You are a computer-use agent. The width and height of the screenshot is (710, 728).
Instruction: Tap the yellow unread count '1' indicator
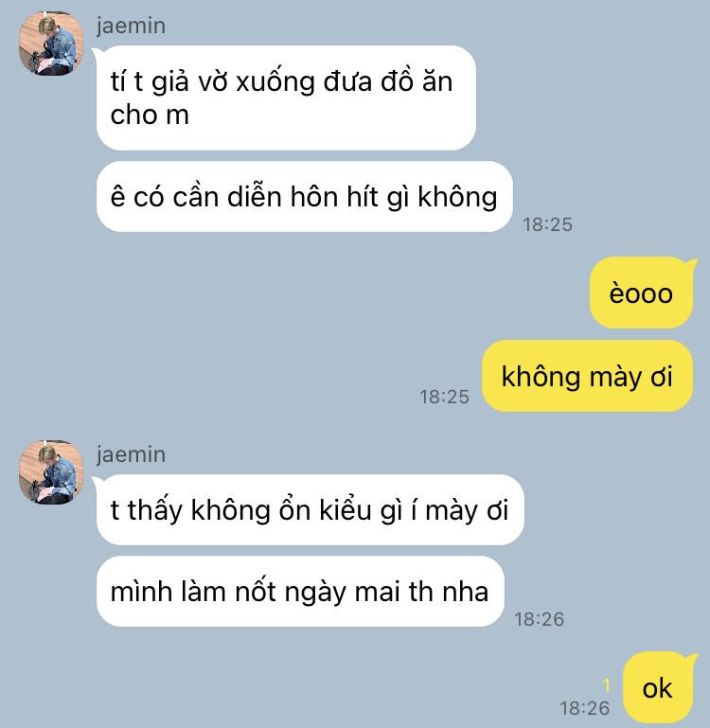(606, 685)
